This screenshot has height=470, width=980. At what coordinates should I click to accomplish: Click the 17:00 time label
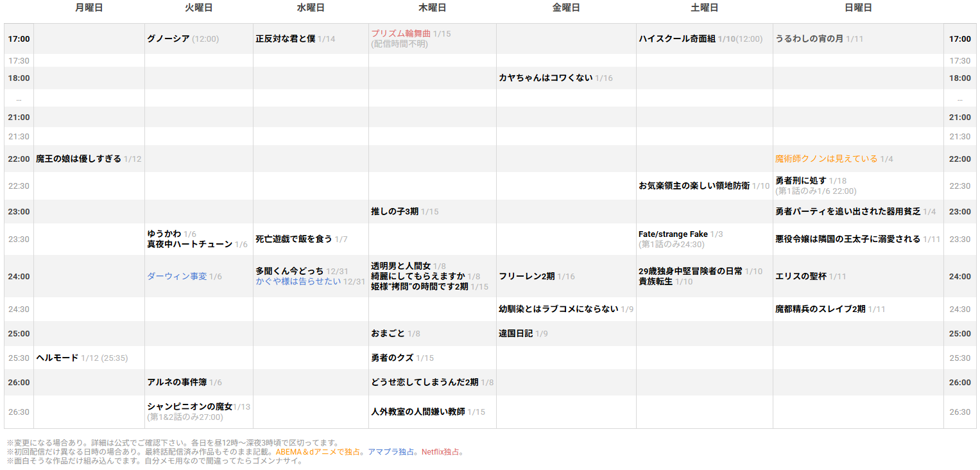tap(19, 39)
